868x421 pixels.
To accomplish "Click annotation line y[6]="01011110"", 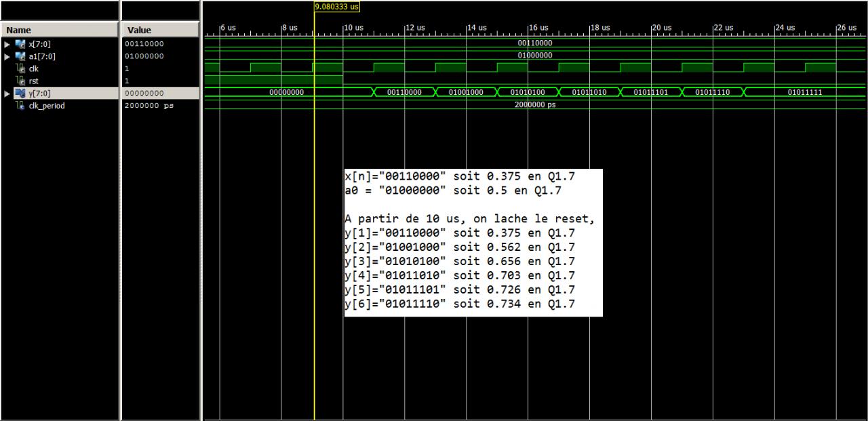I will [460, 304].
